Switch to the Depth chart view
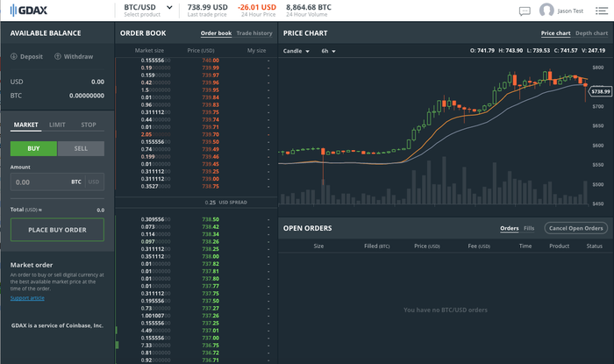The height and width of the screenshot is (364, 614). point(590,33)
